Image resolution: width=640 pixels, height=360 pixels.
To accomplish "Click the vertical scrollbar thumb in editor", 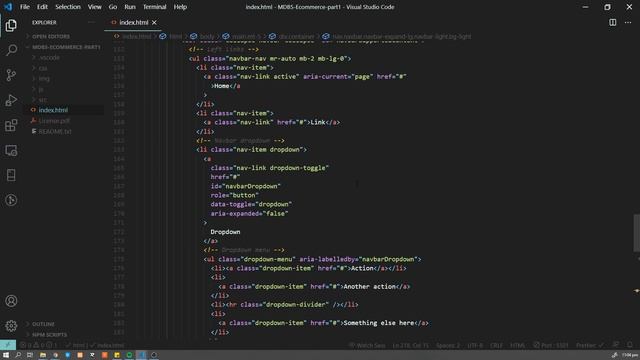I will click(636, 233).
